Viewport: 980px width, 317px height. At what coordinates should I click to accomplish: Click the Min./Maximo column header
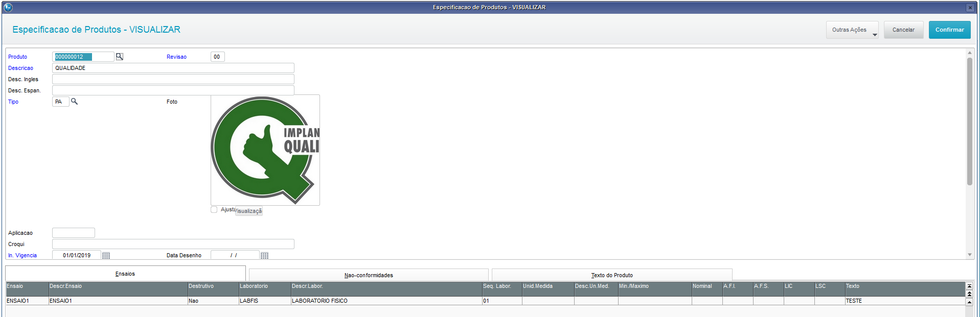pos(655,289)
